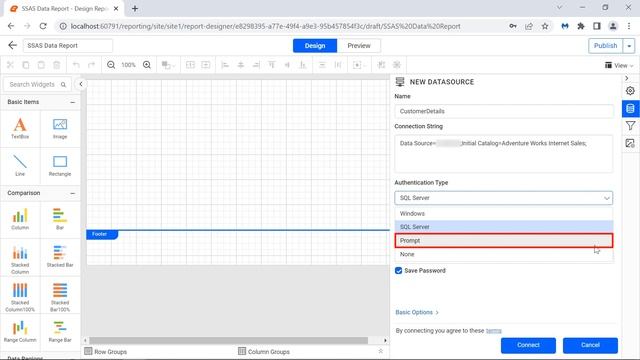
Task: Click the cut toolbar icon
Action: (10, 65)
